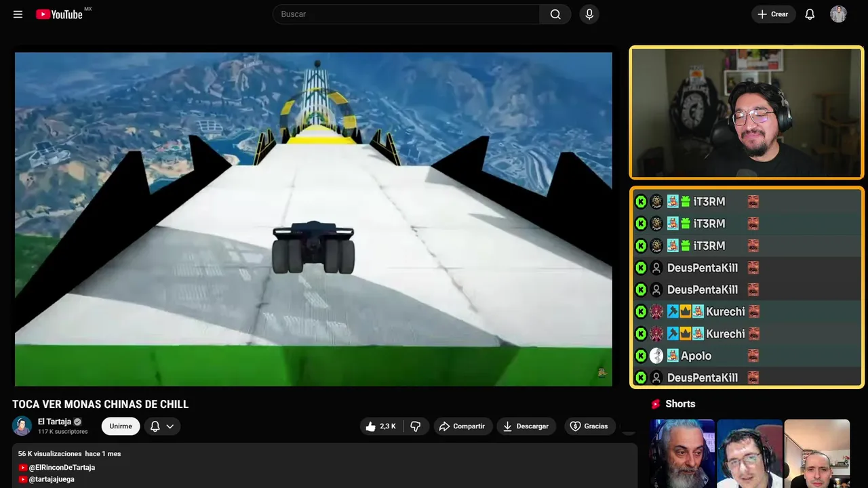Click the 56 K visualizaciones text
The image size is (868, 488).
coord(50,453)
